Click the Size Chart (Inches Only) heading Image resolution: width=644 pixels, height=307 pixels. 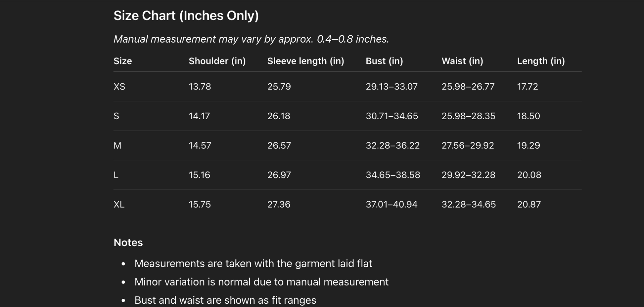(x=186, y=16)
